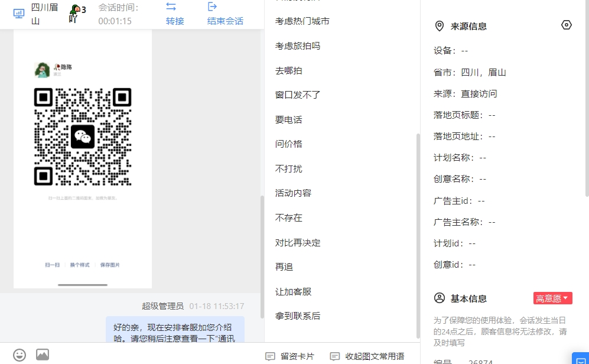Screen dimensions: 589x364
Task: Click the 01-18 11:53:17 message timestamp
Action: [x=217, y=306]
